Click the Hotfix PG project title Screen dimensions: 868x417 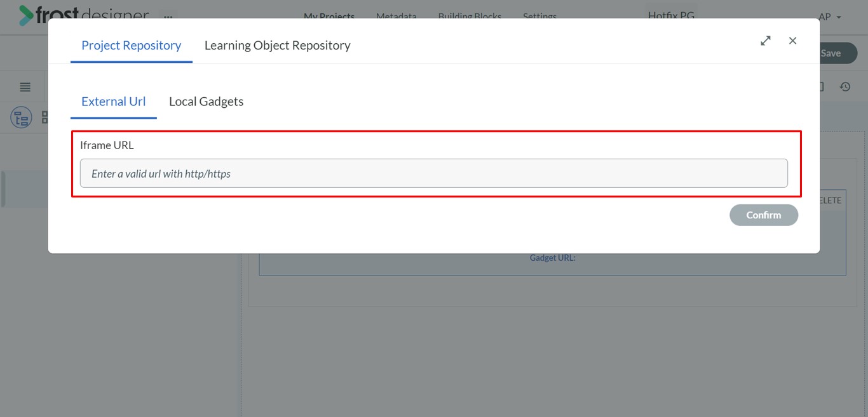click(671, 15)
